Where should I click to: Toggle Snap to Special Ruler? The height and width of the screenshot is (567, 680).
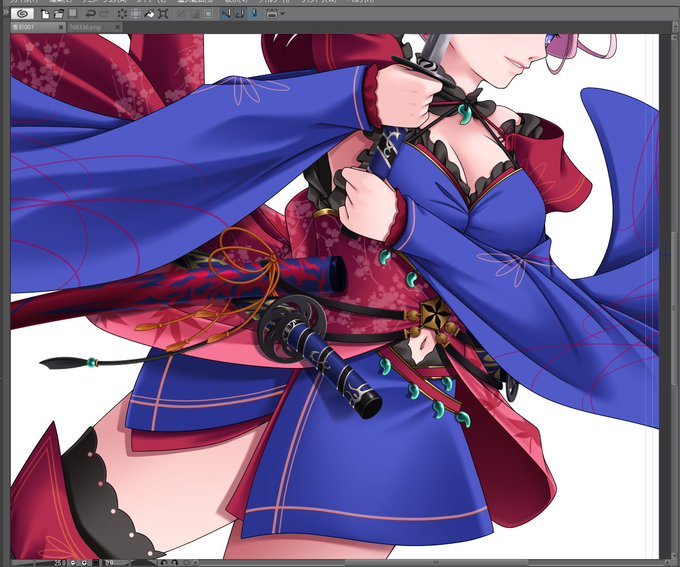coord(240,14)
